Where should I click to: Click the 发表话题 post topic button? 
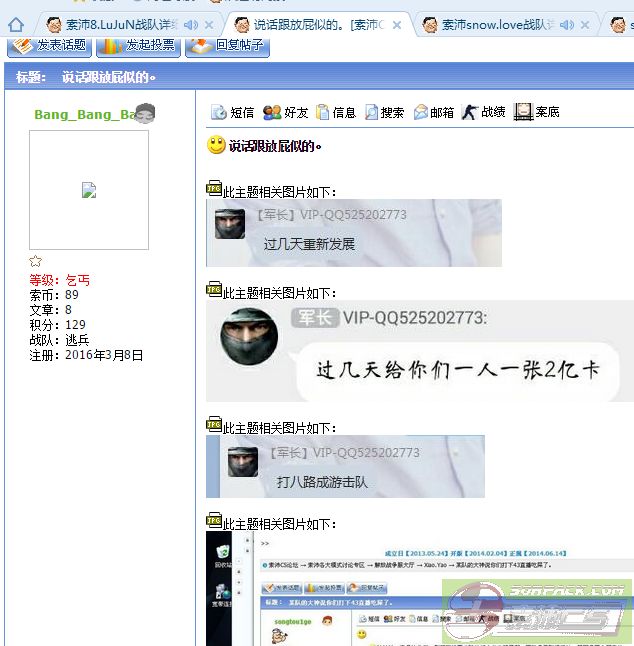tap(50, 45)
